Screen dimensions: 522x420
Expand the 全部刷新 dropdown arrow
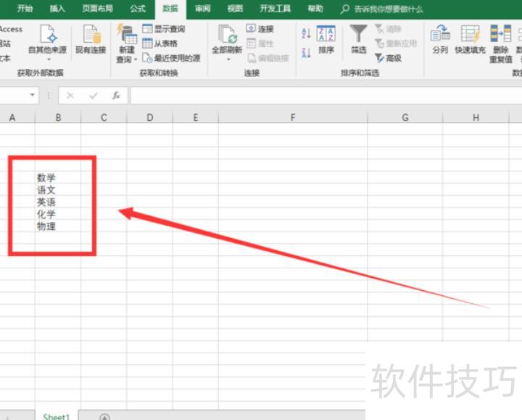point(228,59)
